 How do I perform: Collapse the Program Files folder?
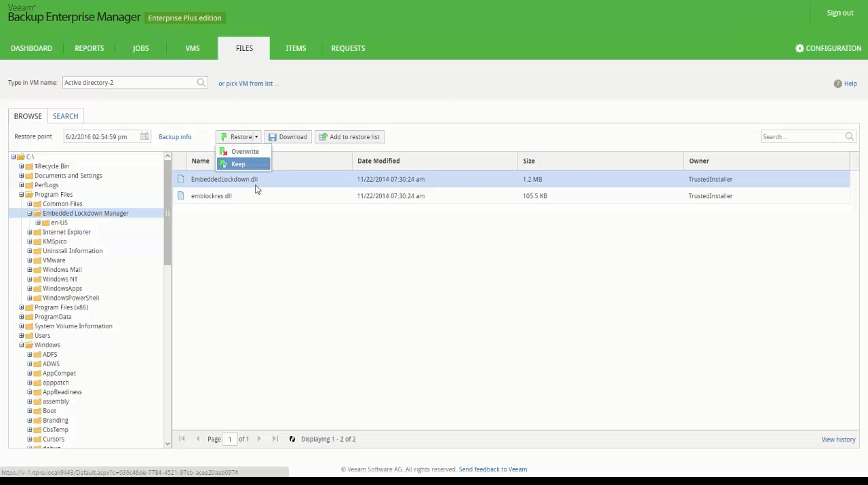coord(22,195)
